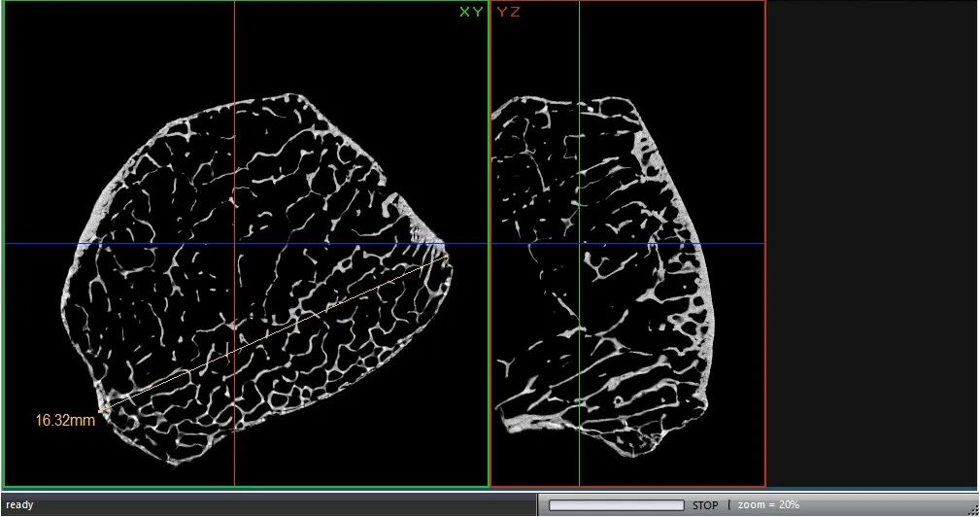Select the upper-right endpoint of the measurement line
This screenshot has width=980, height=517.
click(x=446, y=257)
